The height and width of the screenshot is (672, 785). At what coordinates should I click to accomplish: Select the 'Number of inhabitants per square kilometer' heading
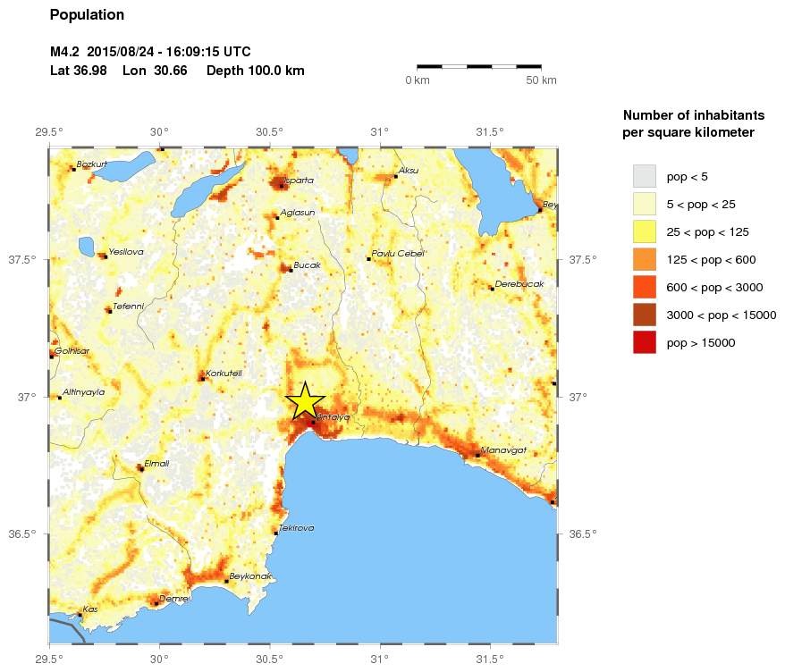694,123
